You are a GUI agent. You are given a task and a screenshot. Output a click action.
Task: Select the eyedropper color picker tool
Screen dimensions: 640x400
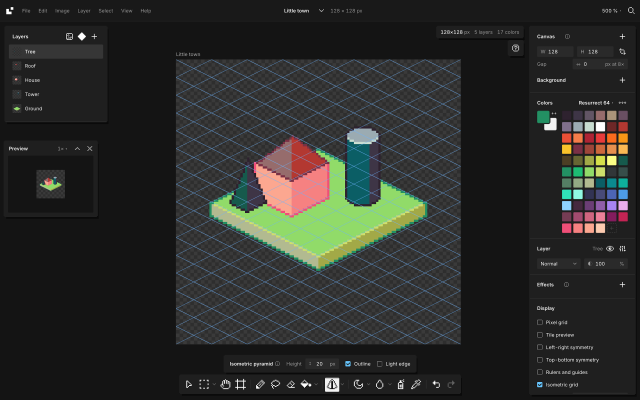point(416,384)
